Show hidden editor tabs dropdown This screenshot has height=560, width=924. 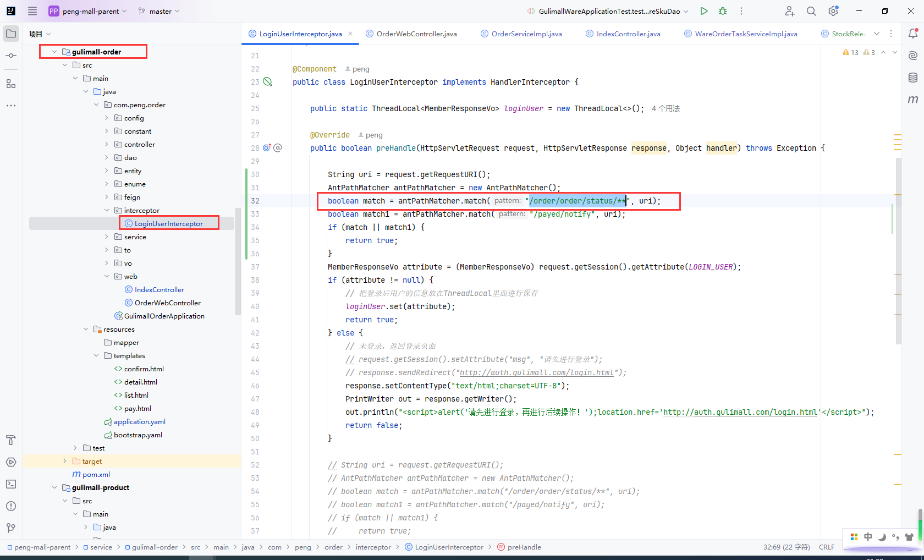(x=877, y=34)
